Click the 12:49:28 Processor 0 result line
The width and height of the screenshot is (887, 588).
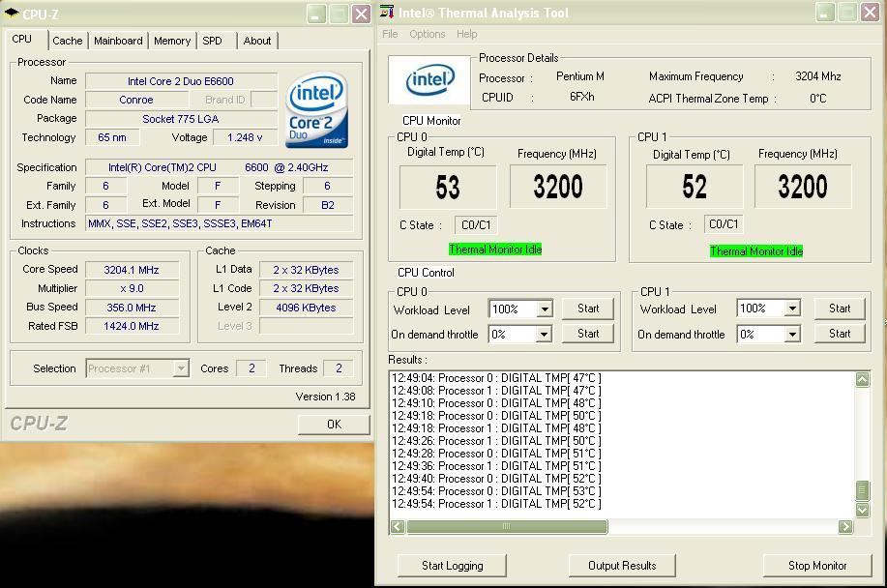pyautogui.click(x=496, y=454)
